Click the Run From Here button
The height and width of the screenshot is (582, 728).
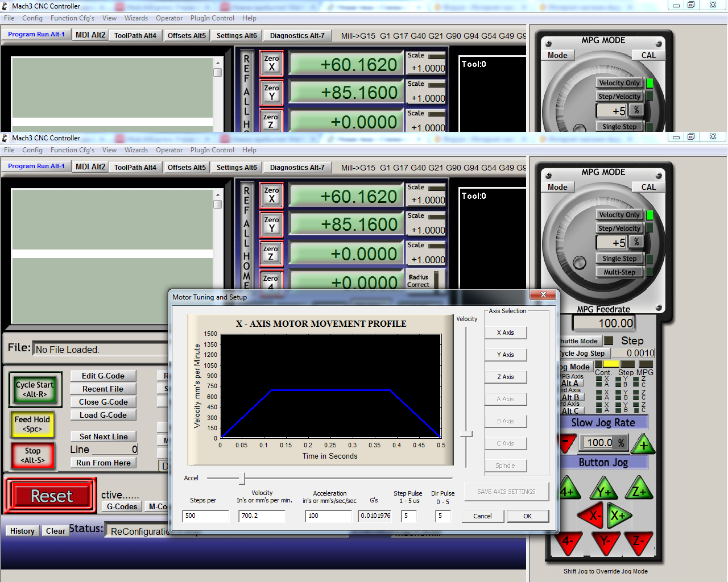tap(103, 463)
